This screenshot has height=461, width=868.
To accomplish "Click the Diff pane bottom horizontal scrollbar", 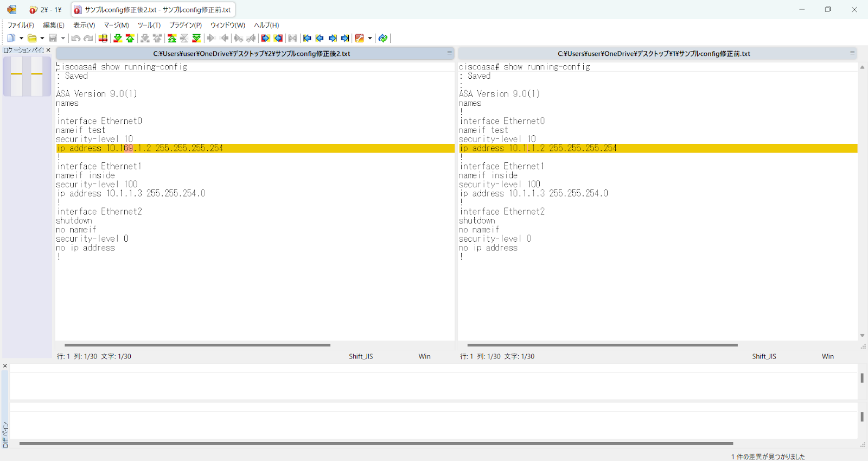I will pyautogui.click(x=376, y=443).
